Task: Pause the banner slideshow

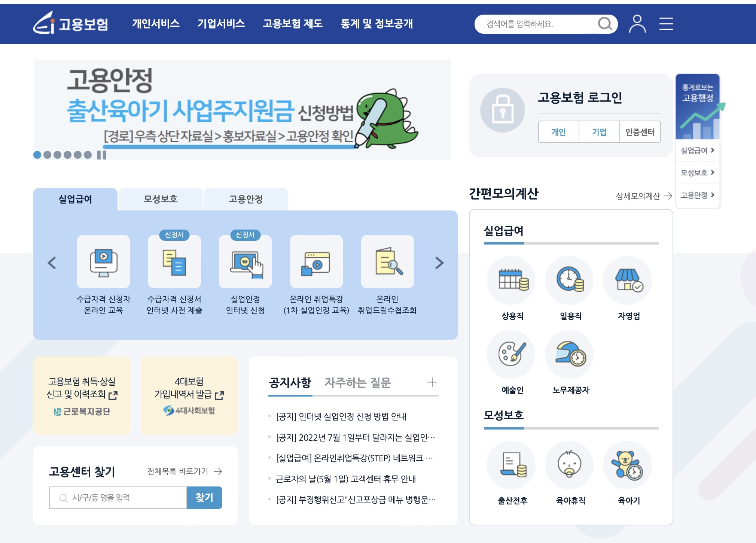Action: coord(102,155)
